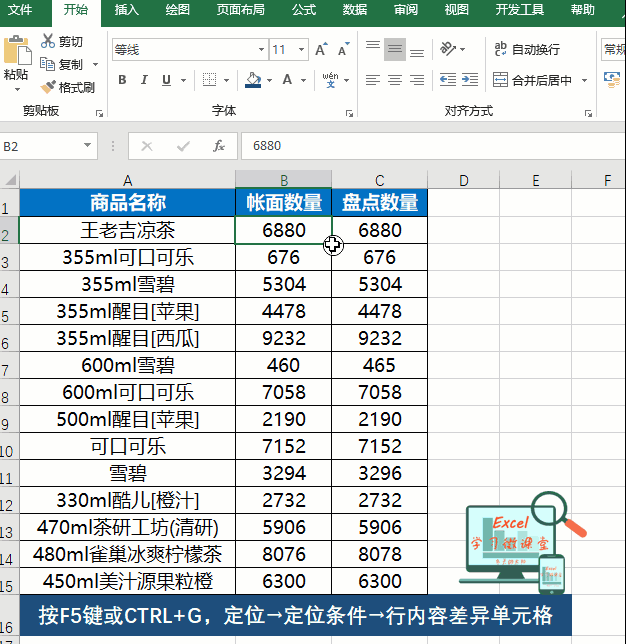Screen dimensions: 626x644
Task: Cancel formula entry X button
Action: [147, 146]
